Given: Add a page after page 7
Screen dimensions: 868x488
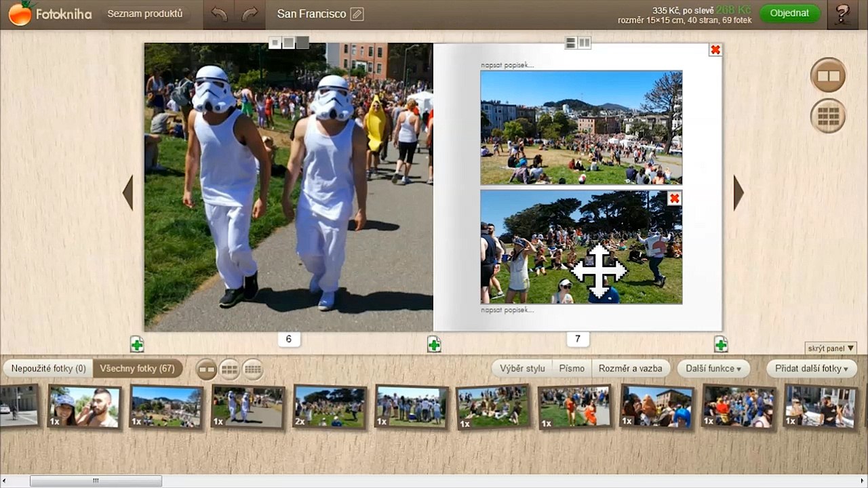Looking at the screenshot, I should (720, 344).
